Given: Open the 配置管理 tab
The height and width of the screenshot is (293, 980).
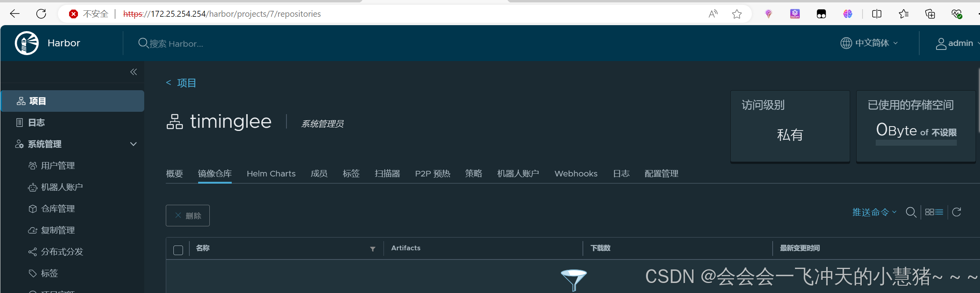Looking at the screenshot, I should [662, 174].
